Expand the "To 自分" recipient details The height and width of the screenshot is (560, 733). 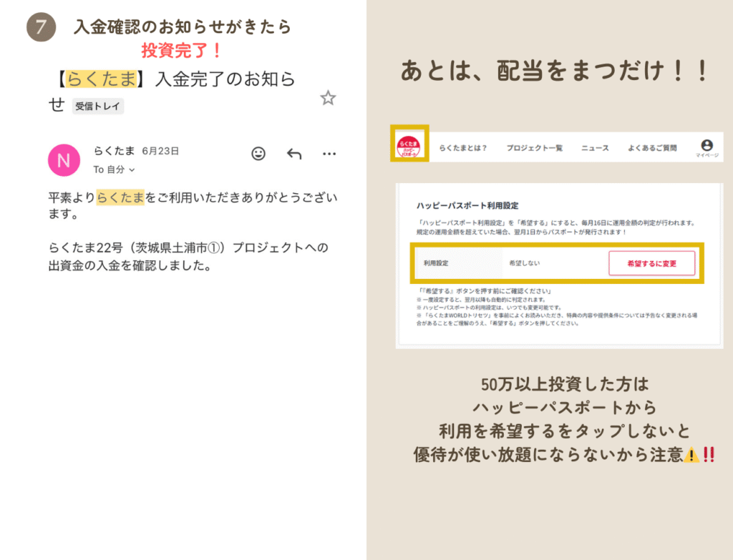pyautogui.click(x=115, y=170)
